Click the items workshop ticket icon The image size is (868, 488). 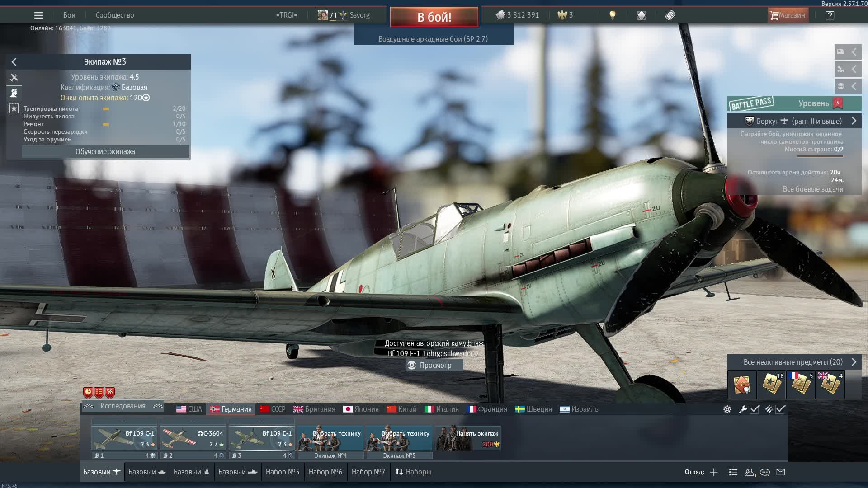coord(670,15)
